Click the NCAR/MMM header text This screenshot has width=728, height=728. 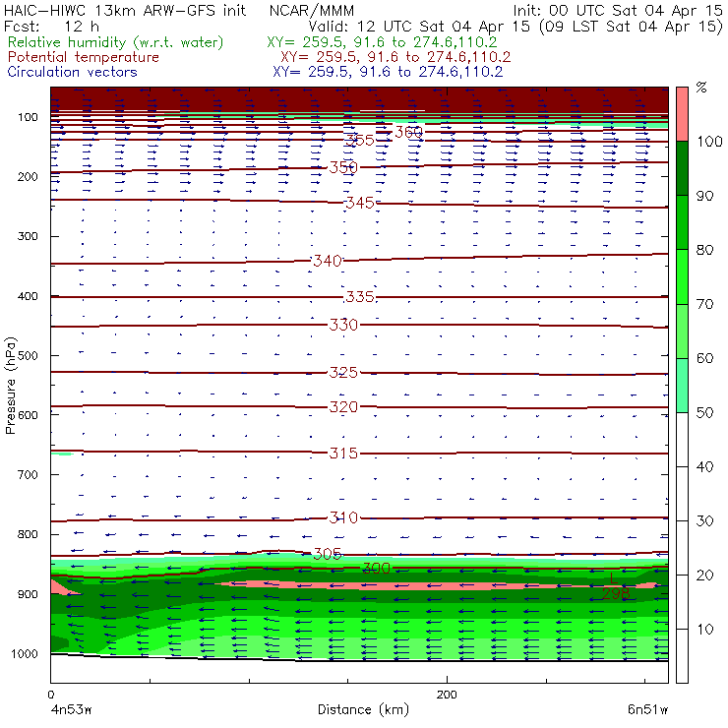click(x=312, y=11)
